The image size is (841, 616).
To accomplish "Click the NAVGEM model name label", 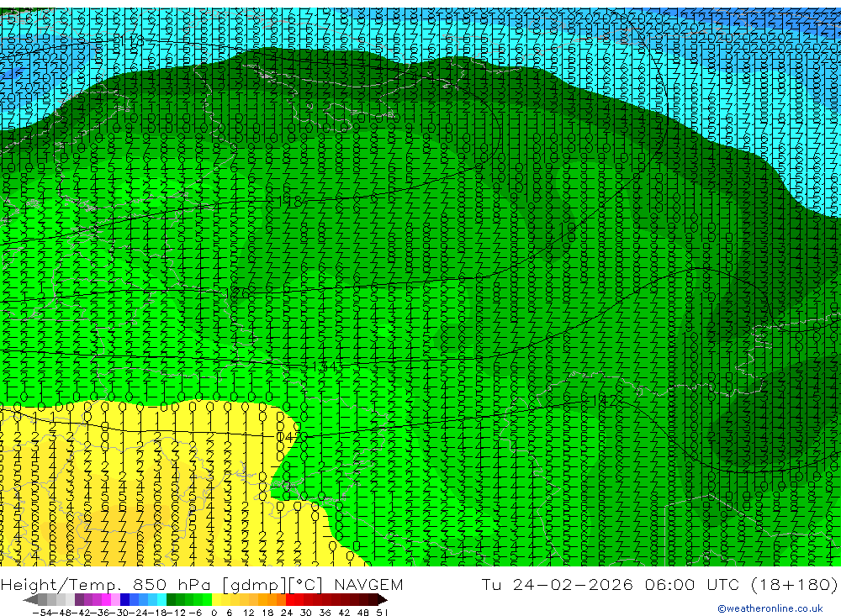I will click(368, 584).
